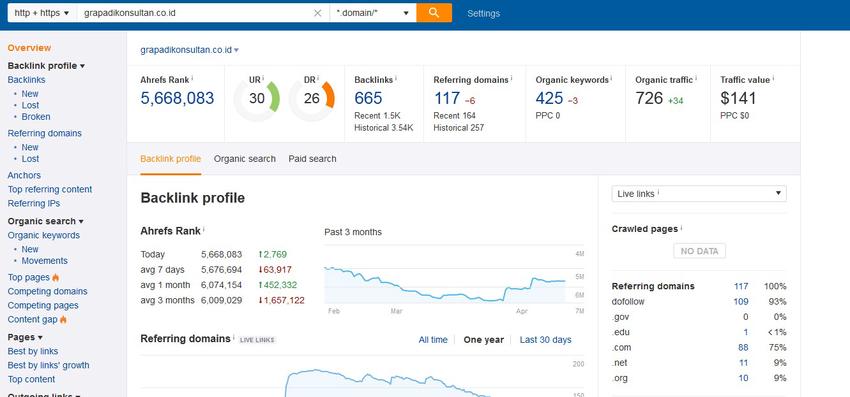The image size is (850, 397).
Task: Click the info icon beside Ahrefs Rank metric
Action: [192, 79]
